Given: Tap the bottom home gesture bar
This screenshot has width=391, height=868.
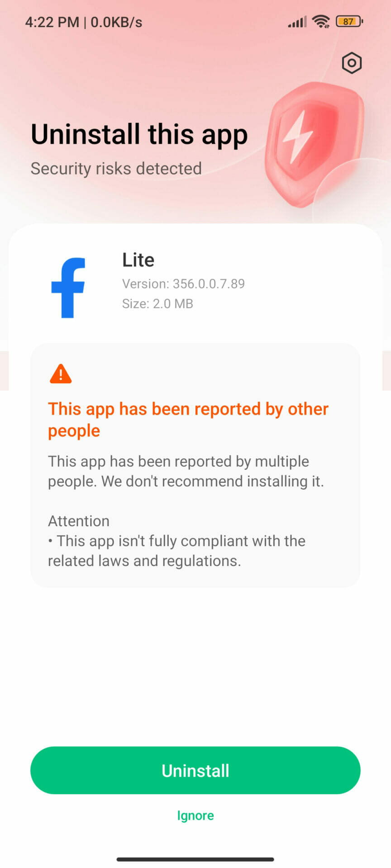Looking at the screenshot, I should click(x=195, y=859).
